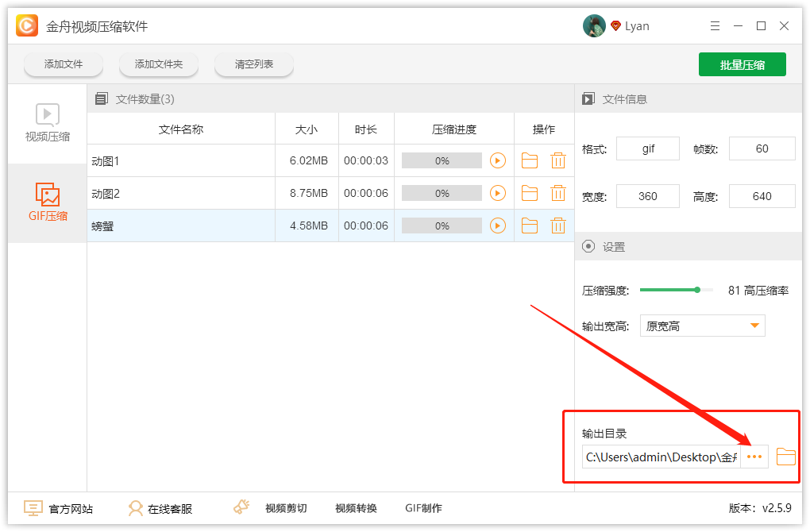Adjust the 压缩强度 slider handle
The image size is (810, 532).
pos(697,291)
